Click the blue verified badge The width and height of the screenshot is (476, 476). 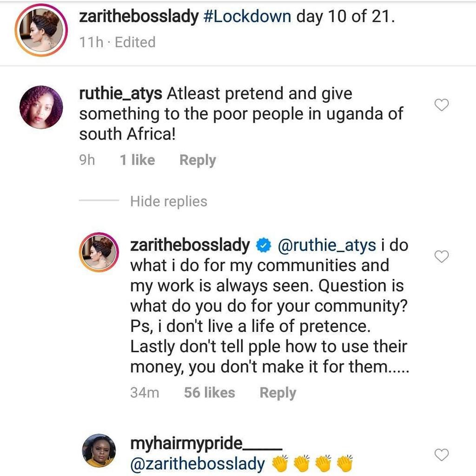tap(264, 245)
